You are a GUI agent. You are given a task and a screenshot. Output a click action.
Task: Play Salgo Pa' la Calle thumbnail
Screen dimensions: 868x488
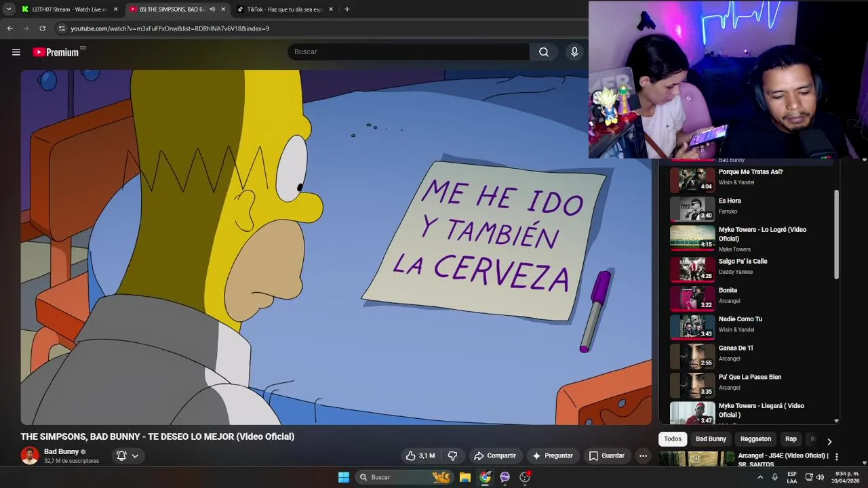pyautogui.click(x=692, y=269)
